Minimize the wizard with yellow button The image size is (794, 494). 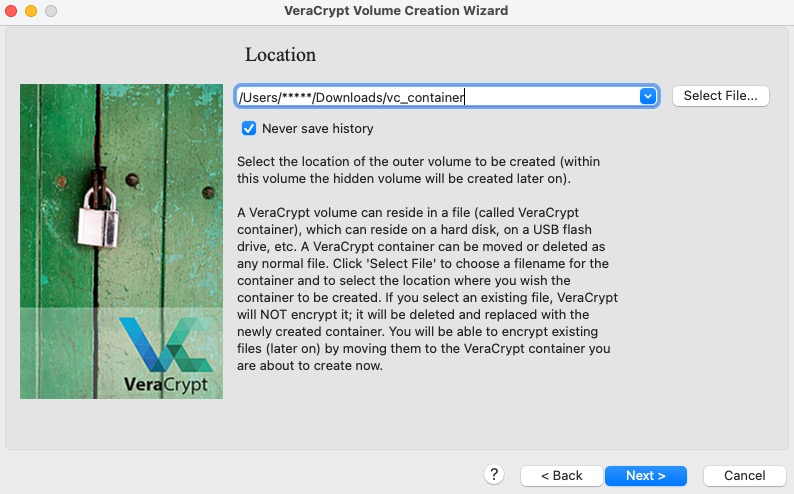pyautogui.click(x=31, y=11)
